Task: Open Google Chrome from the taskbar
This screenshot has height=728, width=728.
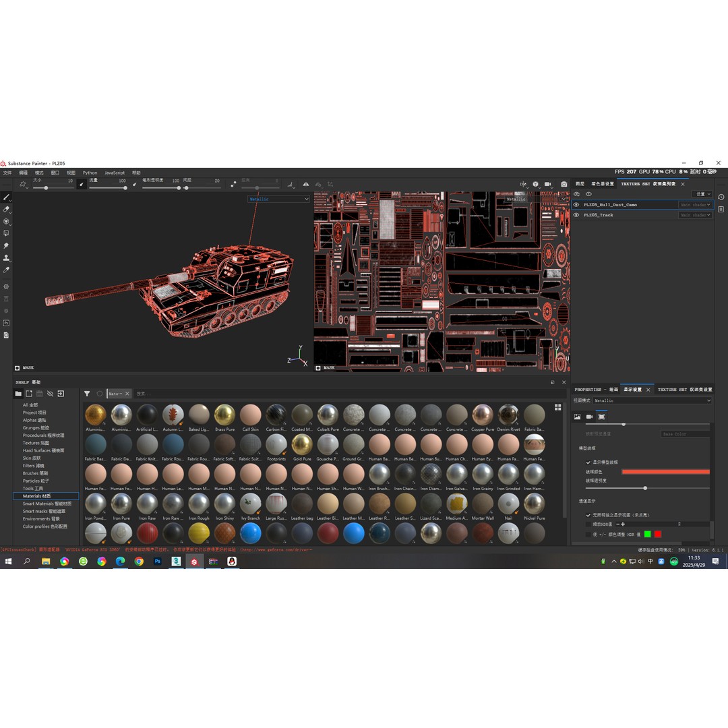Action: 139,562
